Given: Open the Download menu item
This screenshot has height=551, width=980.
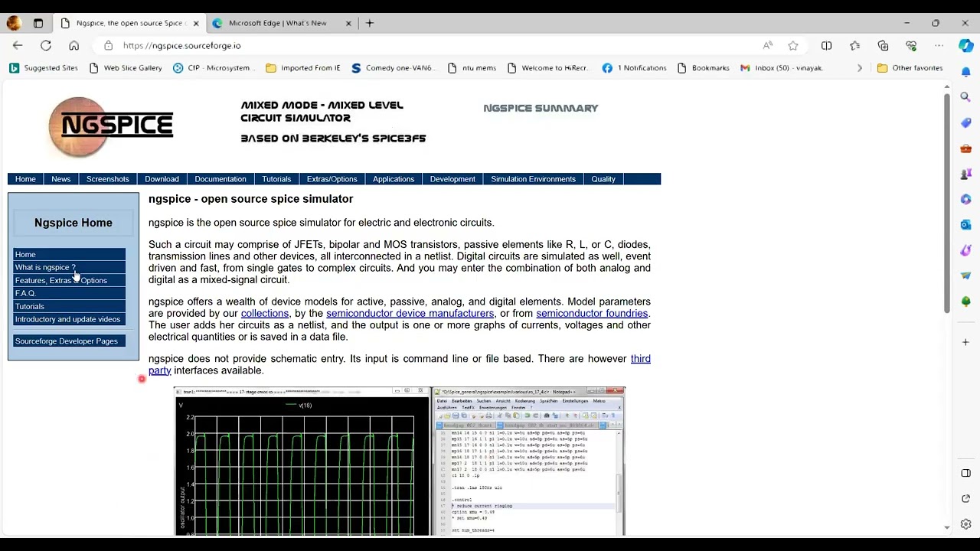Looking at the screenshot, I should pyautogui.click(x=162, y=179).
